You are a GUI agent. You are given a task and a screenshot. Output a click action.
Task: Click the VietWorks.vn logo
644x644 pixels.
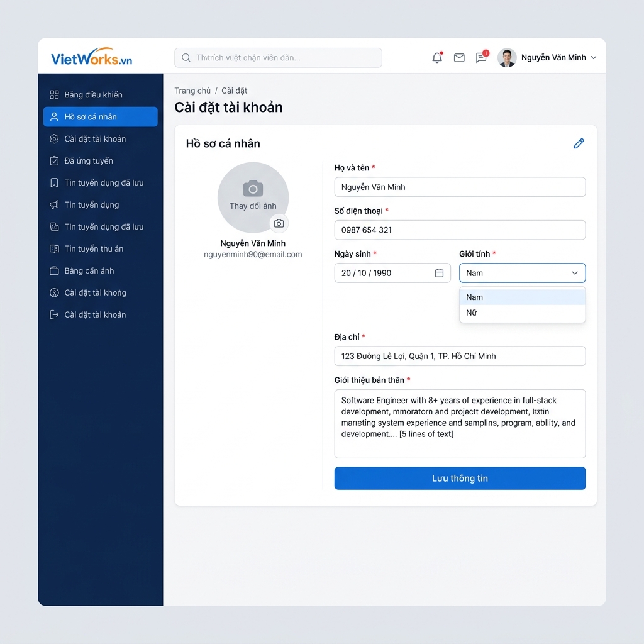[x=92, y=59]
